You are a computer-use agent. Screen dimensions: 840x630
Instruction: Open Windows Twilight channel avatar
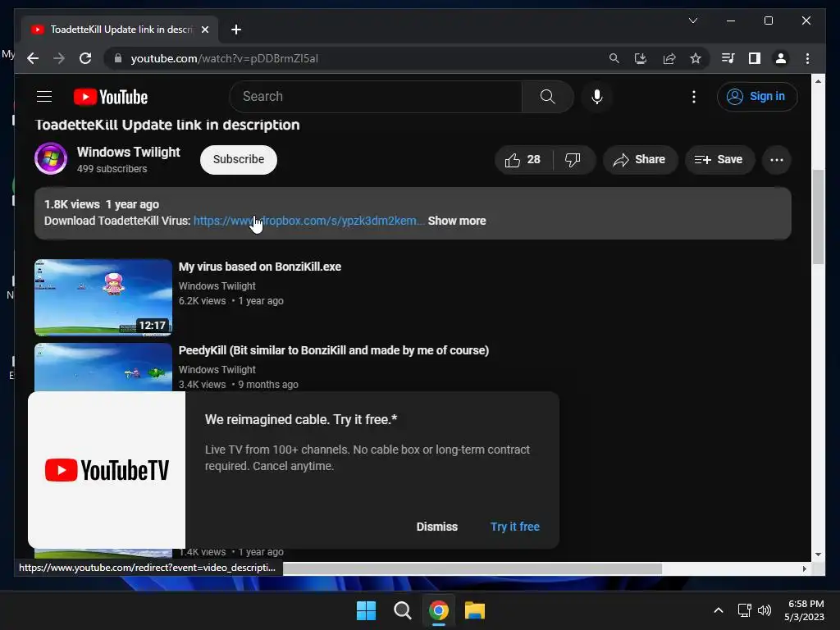(51, 158)
